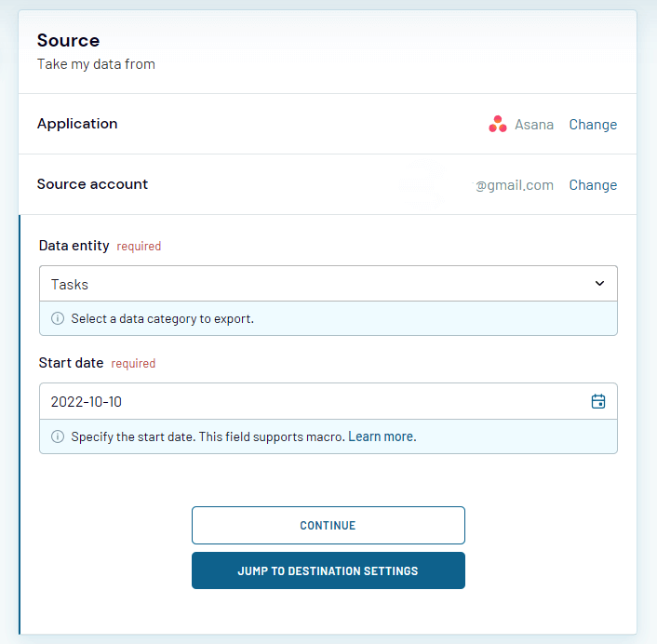Open the calendar picker icon in Start date
This screenshot has width=657, height=644.
tap(598, 401)
